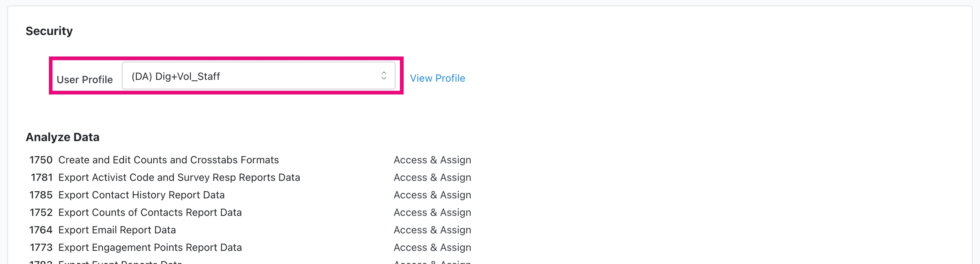Click the chevron inside the User Profile selector

point(384,76)
